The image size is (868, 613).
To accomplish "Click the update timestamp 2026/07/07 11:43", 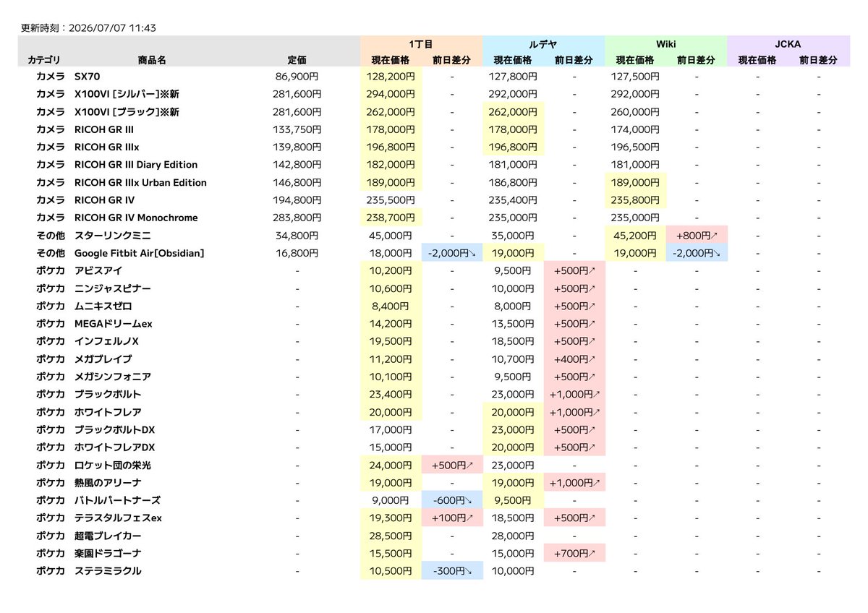I will pyautogui.click(x=112, y=28).
